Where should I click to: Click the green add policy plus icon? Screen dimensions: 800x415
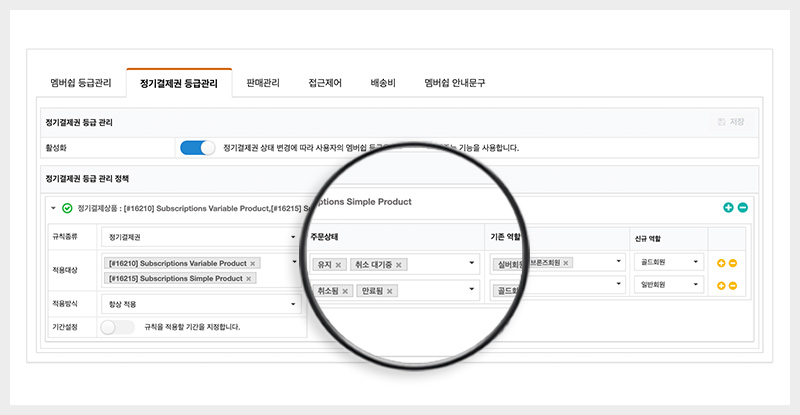[728, 207]
